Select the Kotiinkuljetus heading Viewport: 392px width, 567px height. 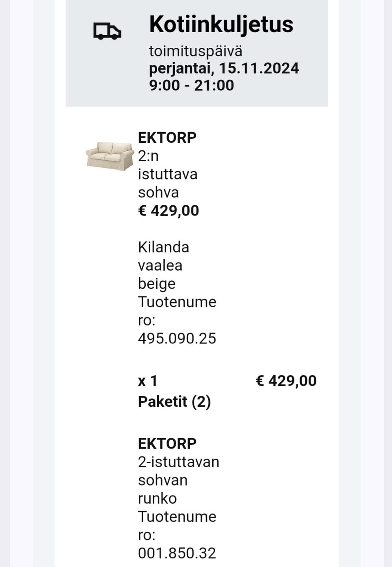coord(221,24)
